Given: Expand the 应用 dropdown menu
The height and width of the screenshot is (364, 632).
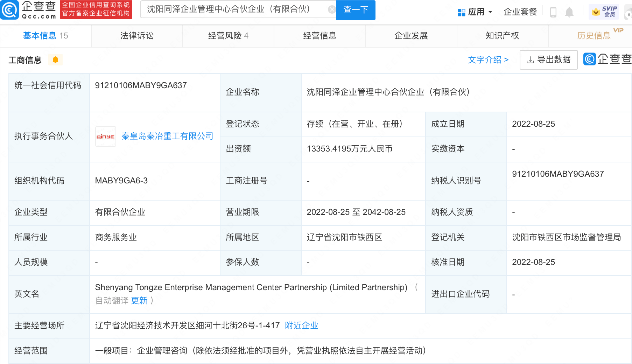Looking at the screenshot, I should point(475,12).
